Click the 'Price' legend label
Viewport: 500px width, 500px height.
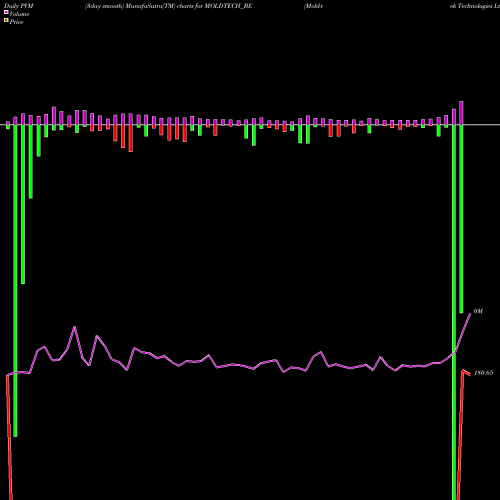[16, 22]
